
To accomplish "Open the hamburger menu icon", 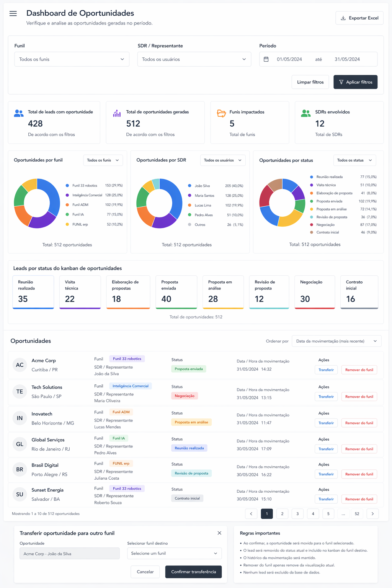I will coord(13,13).
